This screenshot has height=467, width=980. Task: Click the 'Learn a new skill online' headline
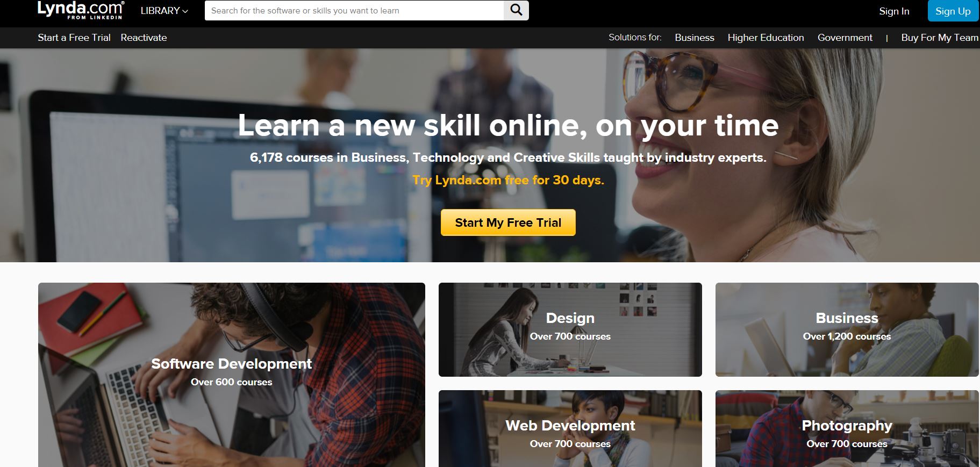[508, 126]
